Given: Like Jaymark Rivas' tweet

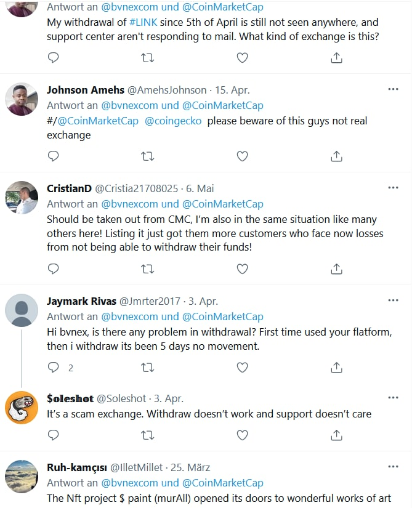Looking at the screenshot, I should pyautogui.click(x=243, y=367).
